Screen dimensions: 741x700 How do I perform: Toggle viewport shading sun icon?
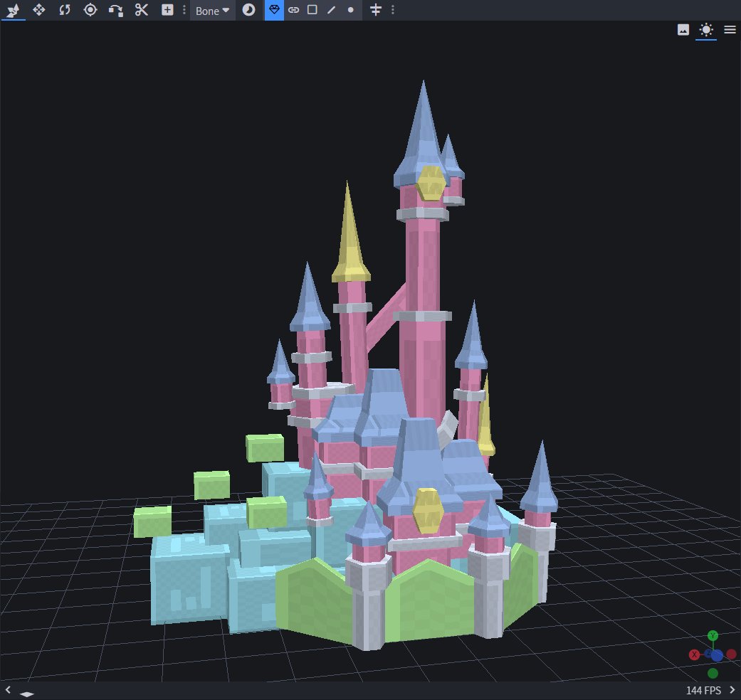(x=706, y=30)
